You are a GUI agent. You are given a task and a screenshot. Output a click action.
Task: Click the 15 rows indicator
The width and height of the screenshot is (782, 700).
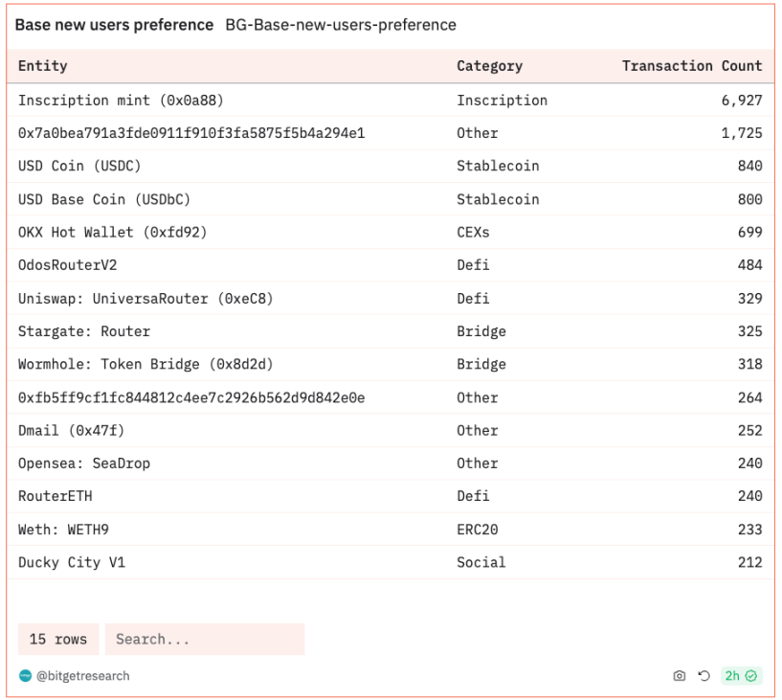tap(58, 640)
